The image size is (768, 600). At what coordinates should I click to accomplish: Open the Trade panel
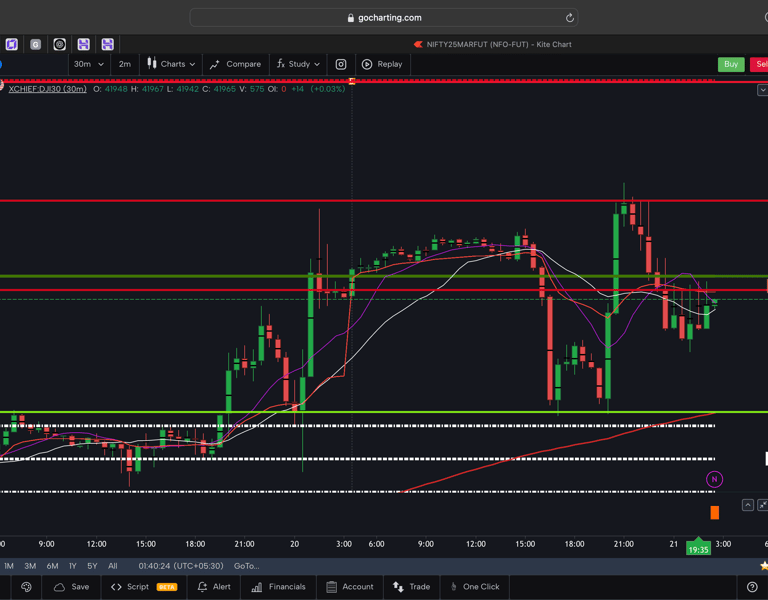pos(411,587)
